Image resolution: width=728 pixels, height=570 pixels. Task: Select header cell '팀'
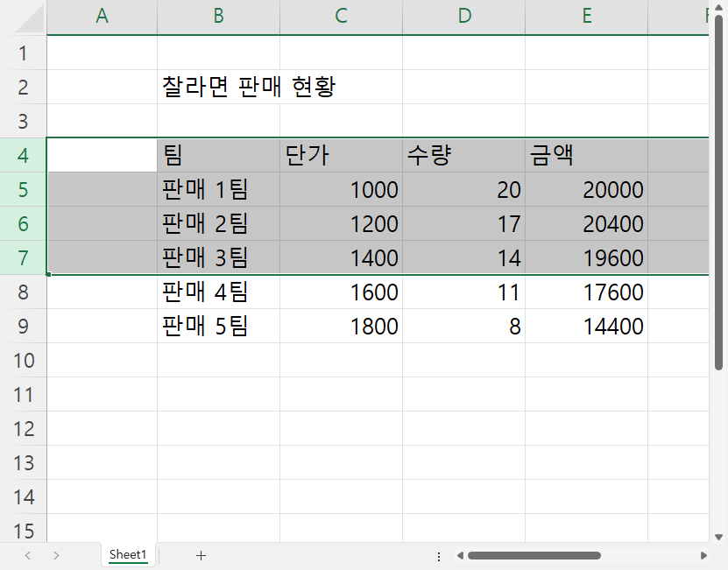pos(219,155)
